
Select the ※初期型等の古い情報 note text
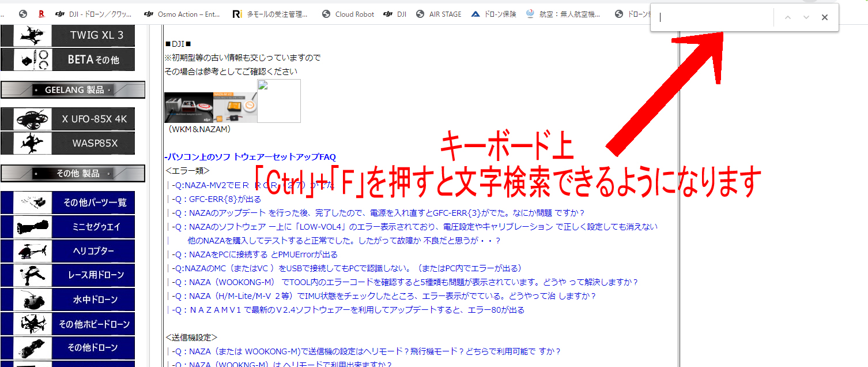click(x=243, y=58)
